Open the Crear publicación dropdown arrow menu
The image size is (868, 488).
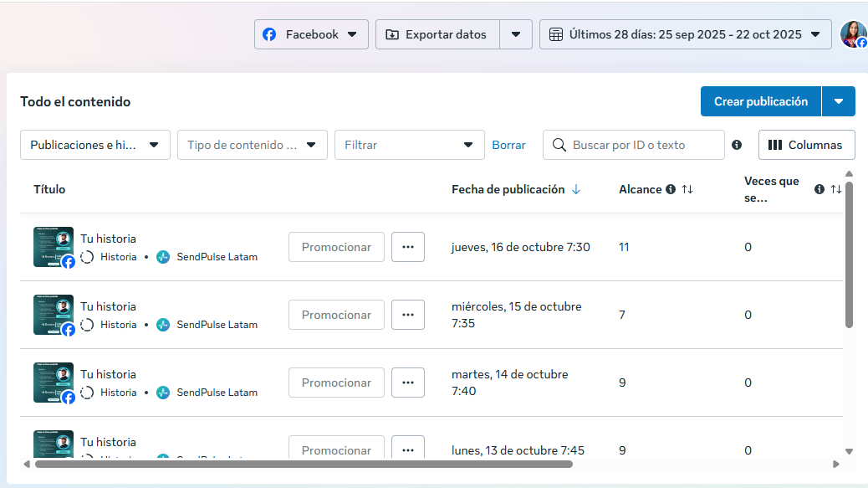839,100
